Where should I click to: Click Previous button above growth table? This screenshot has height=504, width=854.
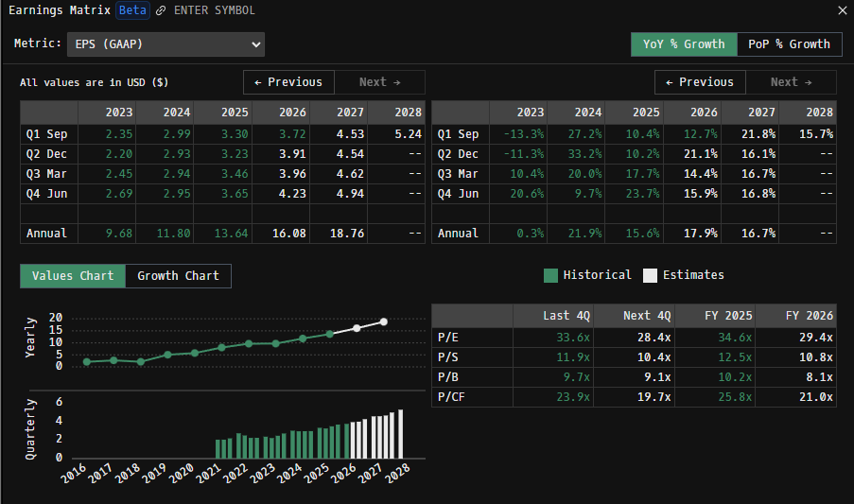tap(698, 82)
